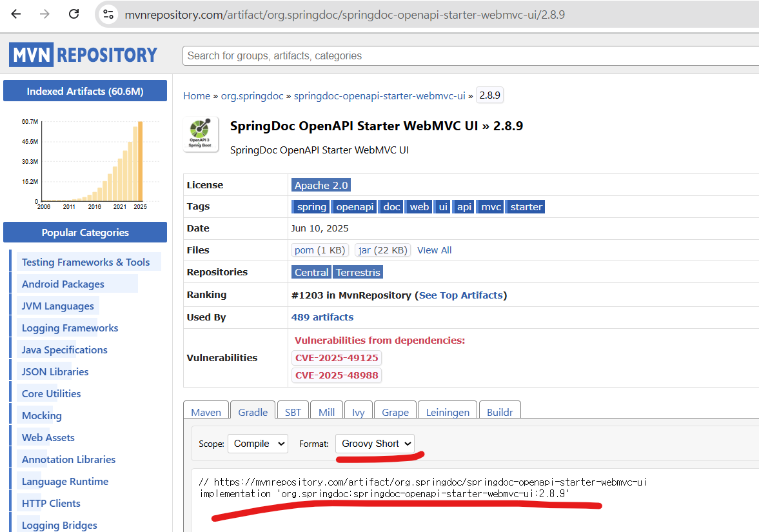Click the openapi tag
The width and height of the screenshot is (759, 532).
point(355,207)
